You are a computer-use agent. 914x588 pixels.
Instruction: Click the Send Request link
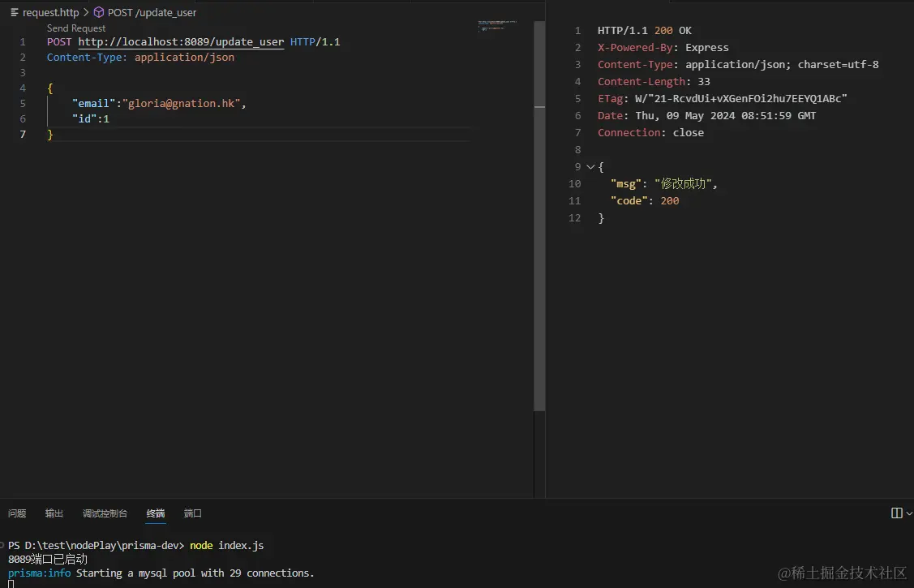click(x=75, y=28)
